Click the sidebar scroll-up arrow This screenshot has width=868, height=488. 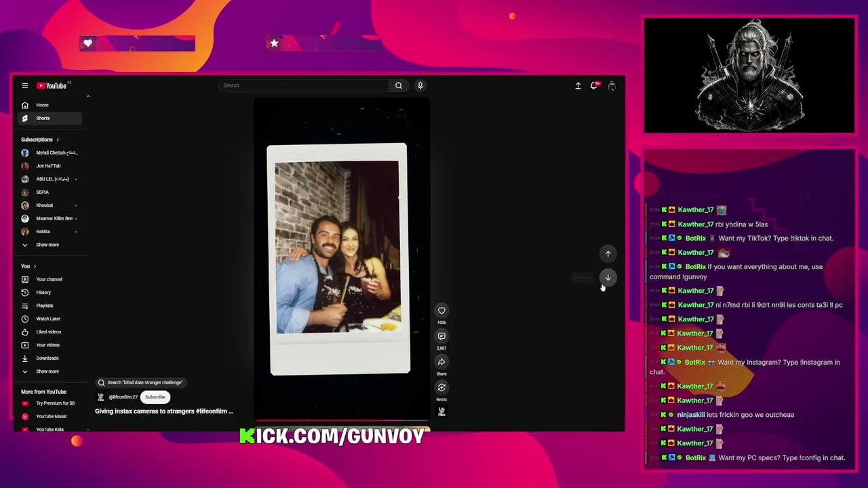(88, 96)
